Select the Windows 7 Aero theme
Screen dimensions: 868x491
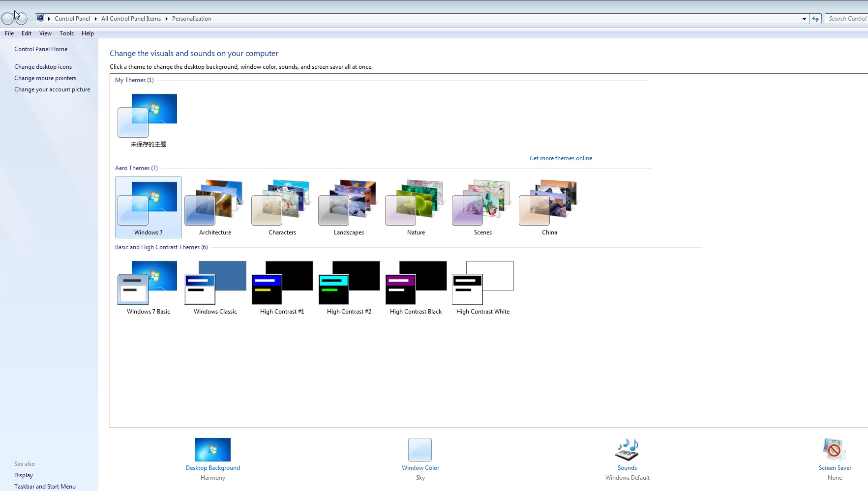(148, 207)
